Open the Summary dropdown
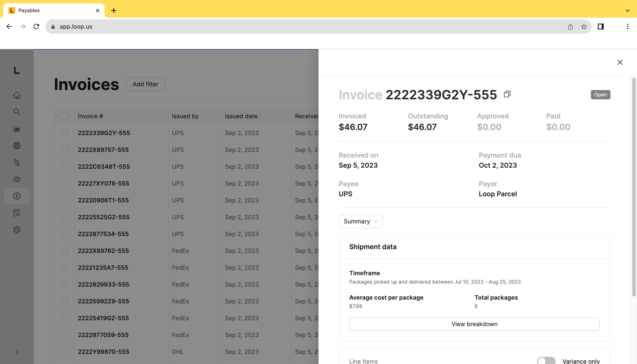Screen dimensions: 637x364 coord(360,221)
